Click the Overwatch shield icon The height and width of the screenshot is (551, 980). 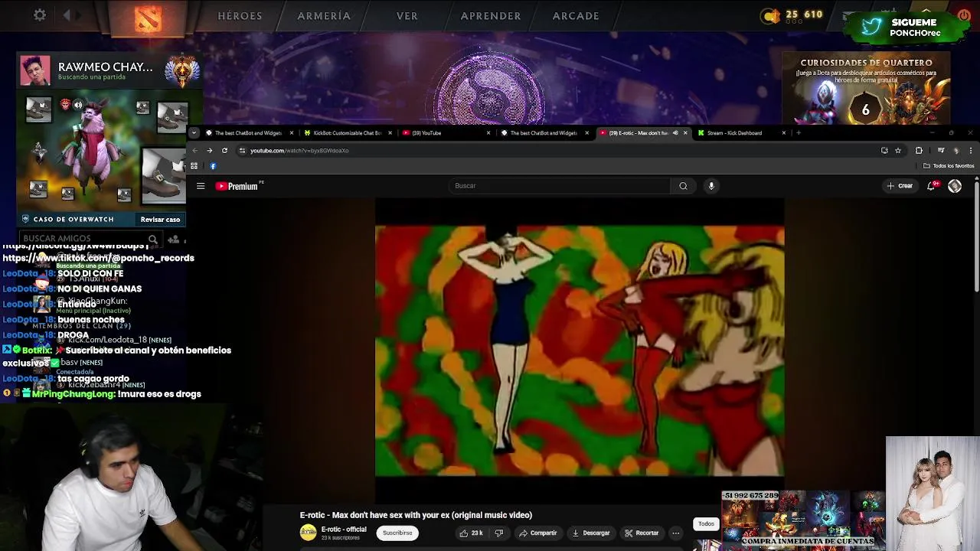point(26,219)
